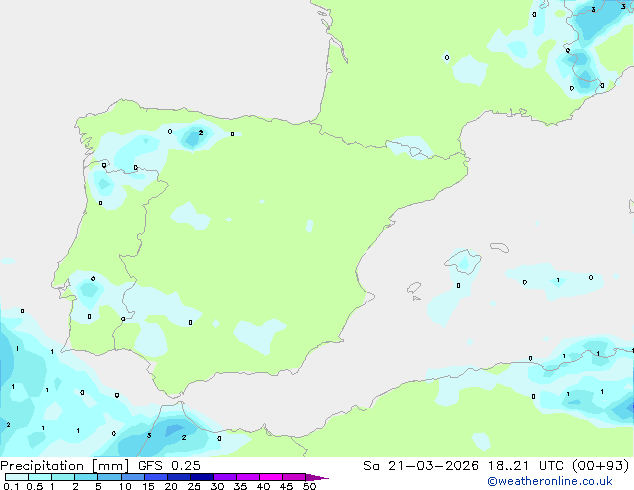The height and width of the screenshot is (490, 634).
Task: Click the legend value label "45"
Action: [x=286, y=486]
